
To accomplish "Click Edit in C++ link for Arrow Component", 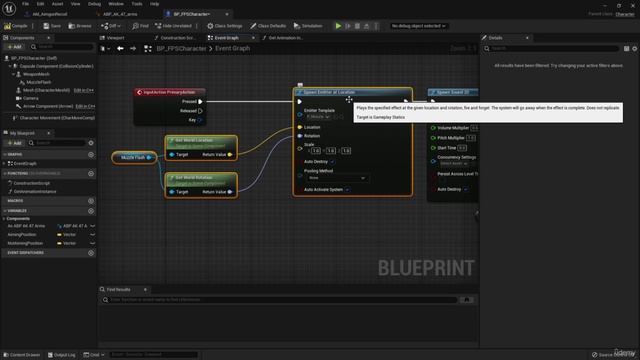I will (x=85, y=107).
